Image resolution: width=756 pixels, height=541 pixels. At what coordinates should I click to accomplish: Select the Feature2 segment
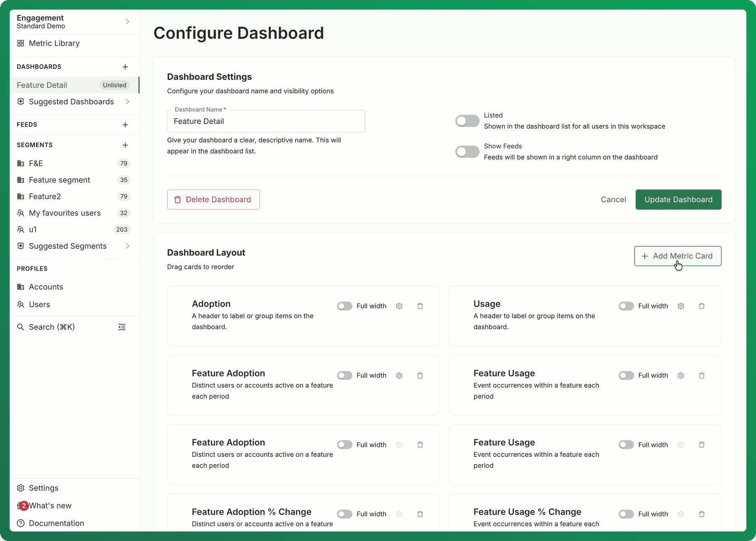[74, 196]
